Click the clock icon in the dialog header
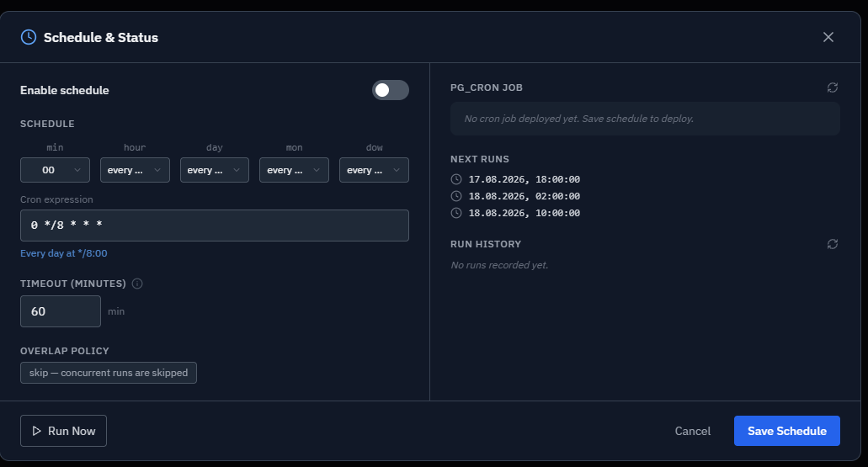Viewport: 868px width, 467px height. pos(29,37)
